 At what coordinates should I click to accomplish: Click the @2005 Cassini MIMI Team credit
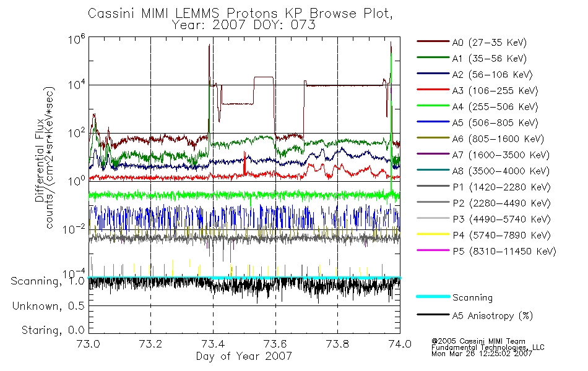pos(478,341)
